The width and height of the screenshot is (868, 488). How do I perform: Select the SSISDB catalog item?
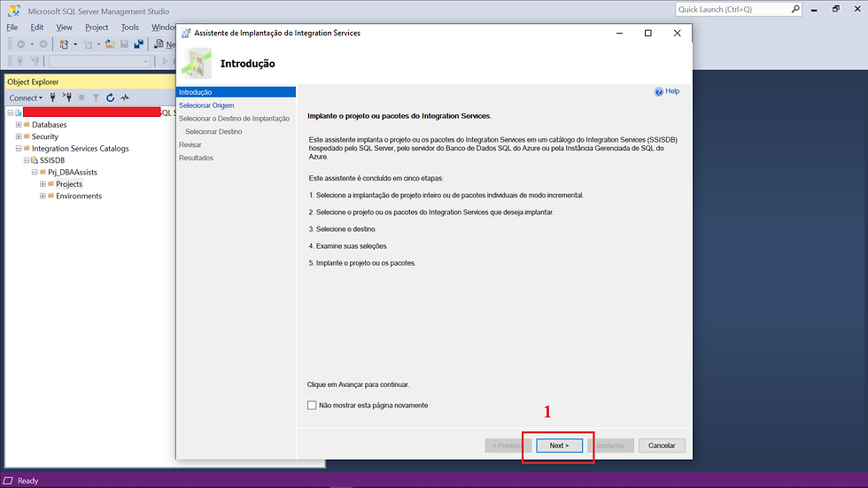[x=52, y=160]
